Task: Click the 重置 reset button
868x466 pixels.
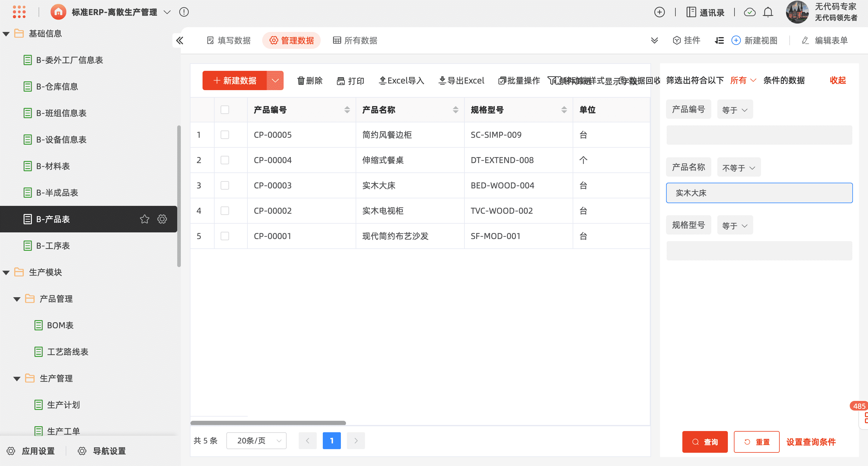Action: (x=756, y=442)
